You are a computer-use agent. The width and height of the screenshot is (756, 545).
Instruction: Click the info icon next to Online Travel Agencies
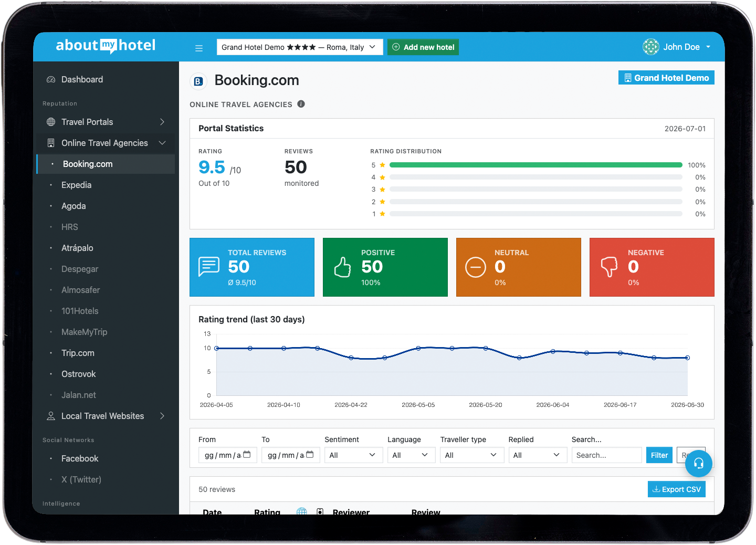(x=301, y=104)
